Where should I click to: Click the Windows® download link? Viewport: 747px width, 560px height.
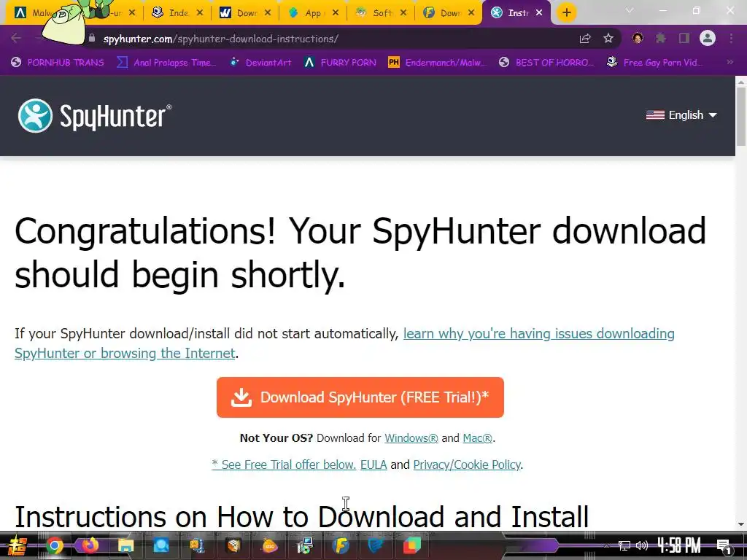(x=411, y=438)
